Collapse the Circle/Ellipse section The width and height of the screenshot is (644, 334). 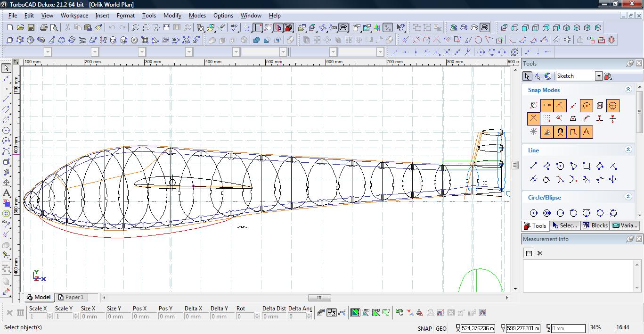(x=628, y=197)
